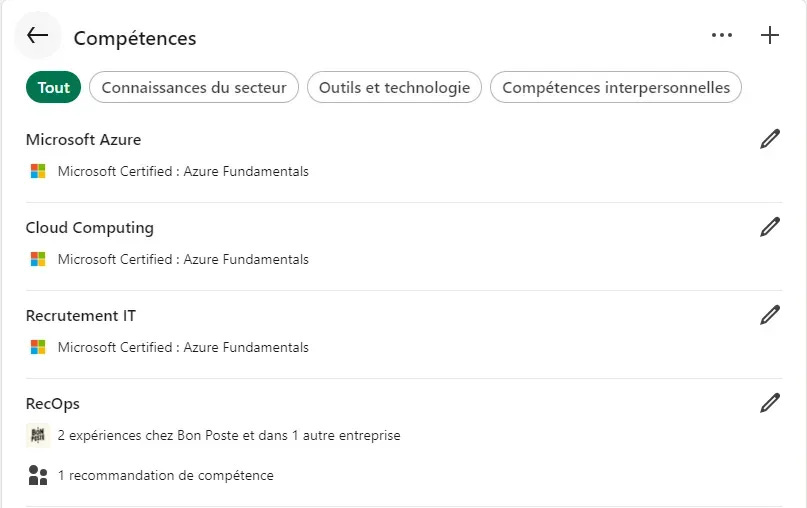Select the Tout filter pill

(x=54, y=87)
